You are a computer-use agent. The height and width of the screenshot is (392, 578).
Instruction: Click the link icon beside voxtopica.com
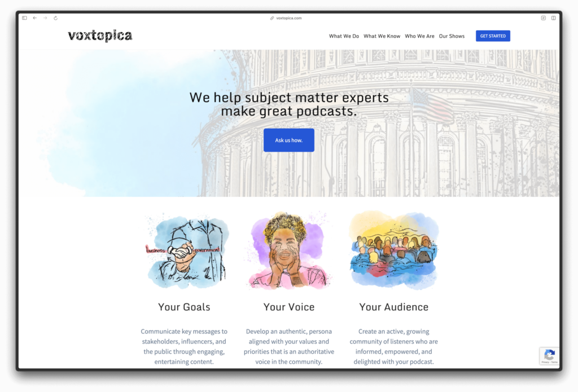pyautogui.click(x=272, y=18)
